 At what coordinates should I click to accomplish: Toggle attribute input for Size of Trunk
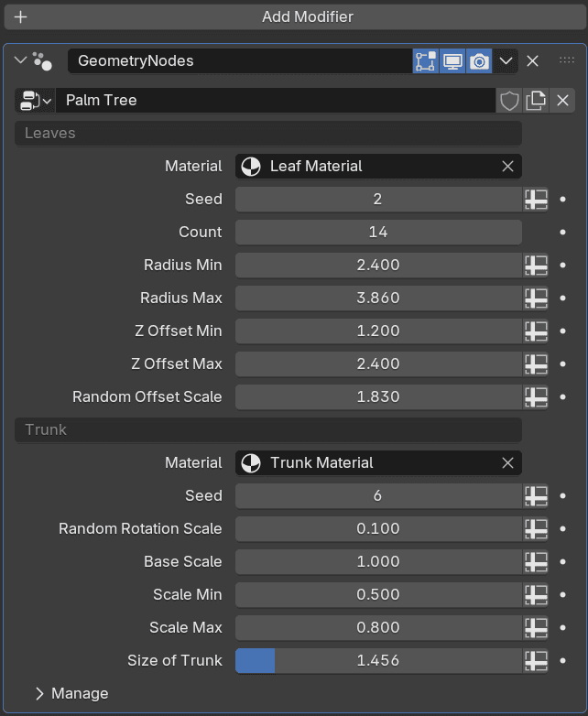click(536, 660)
